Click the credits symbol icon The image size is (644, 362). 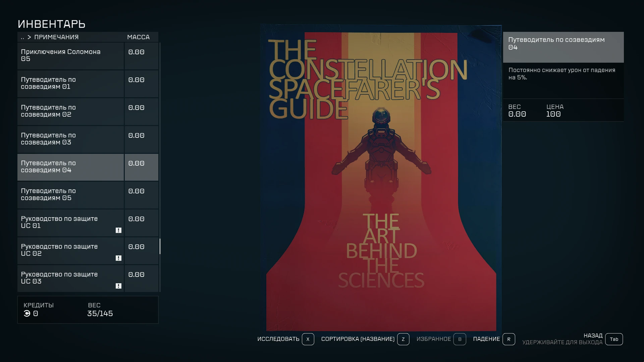coord(27,313)
